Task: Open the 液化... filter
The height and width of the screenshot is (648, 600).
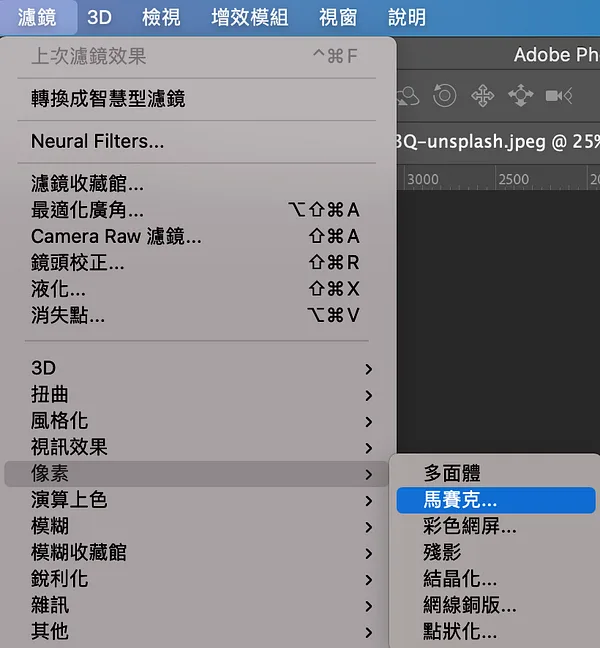Action: coord(196,289)
